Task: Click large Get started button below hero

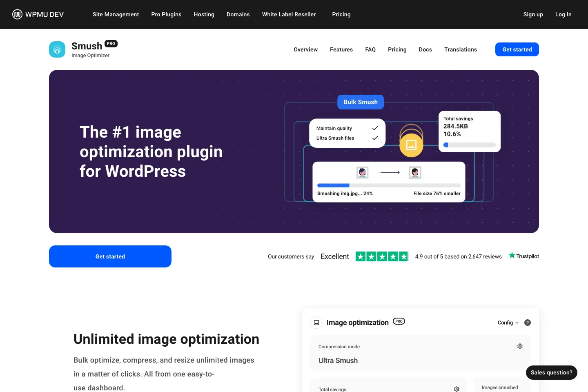Action: [x=110, y=256]
